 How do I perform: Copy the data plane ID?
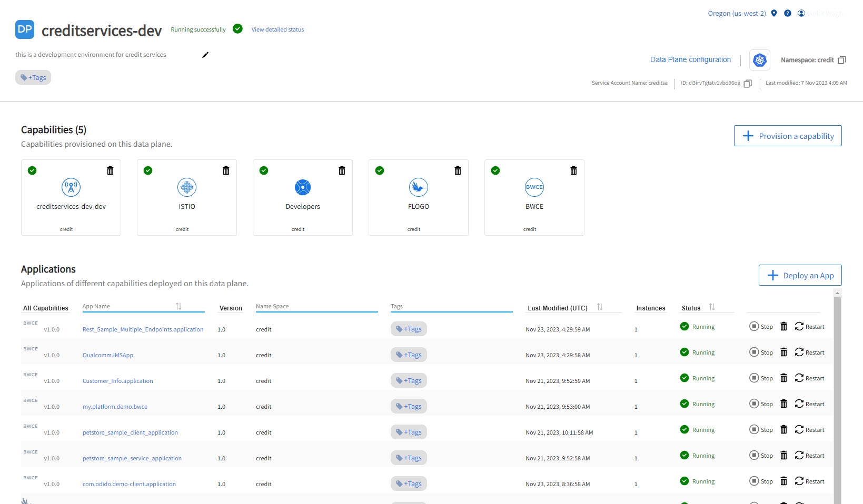click(x=747, y=84)
